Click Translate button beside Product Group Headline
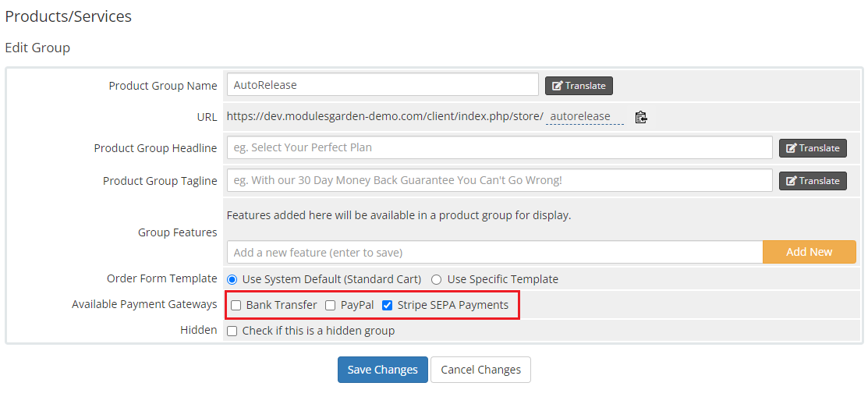 [813, 147]
